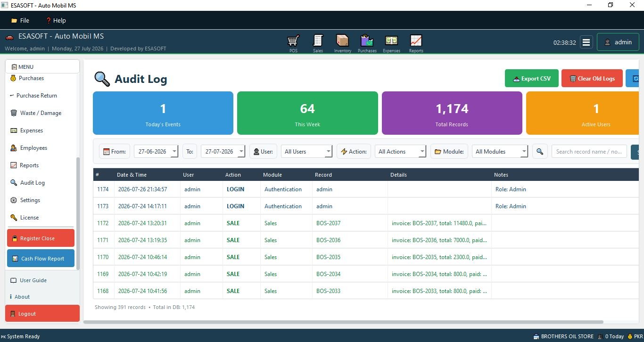Click the sidebar vertical scrollbar
644x342 pixels.
[78, 213]
